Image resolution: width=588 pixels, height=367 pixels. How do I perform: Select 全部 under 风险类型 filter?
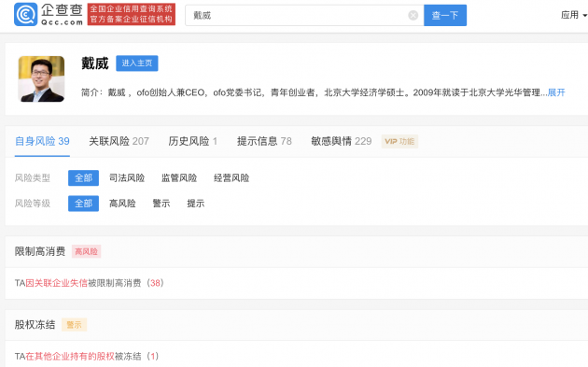83,177
